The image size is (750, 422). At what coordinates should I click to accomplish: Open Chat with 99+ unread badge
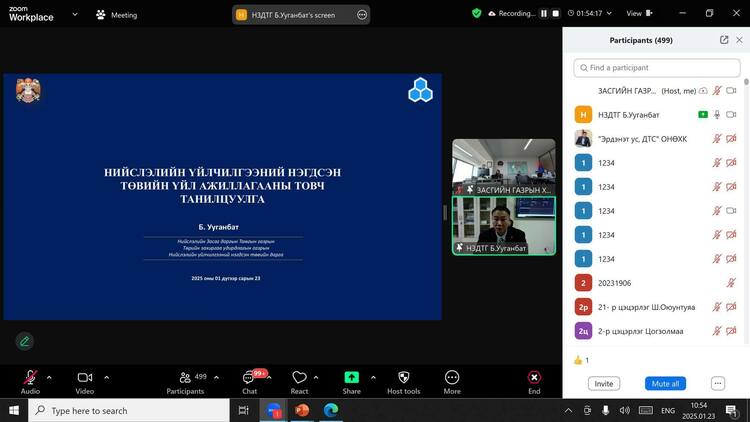coord(250,377)
